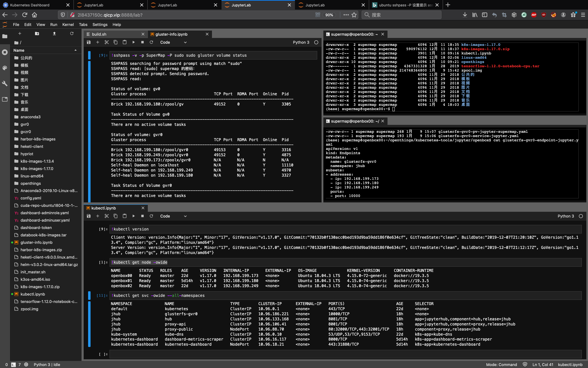Refresh the file list in file browser
The image size is (588, 368).
[x=72, y=34]
